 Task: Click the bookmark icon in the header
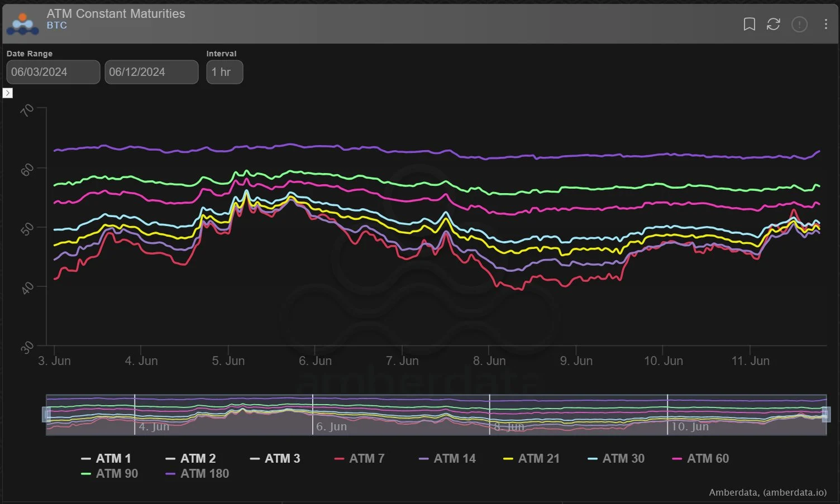(749, 24)
